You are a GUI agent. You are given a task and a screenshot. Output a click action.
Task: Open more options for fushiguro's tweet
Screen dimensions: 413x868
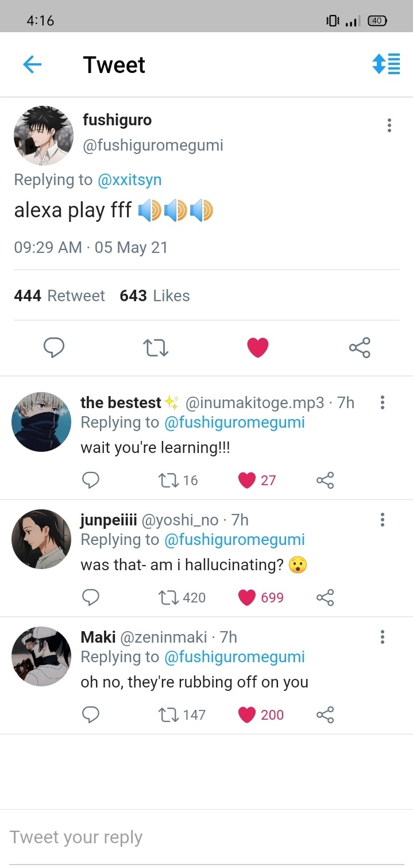pyautogui.click(x=389, y=125)
